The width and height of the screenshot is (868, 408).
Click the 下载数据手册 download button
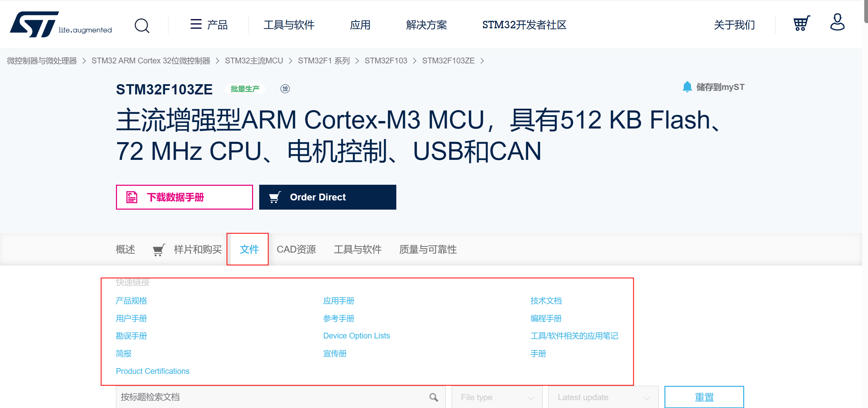pyautogui.click(x=184, y=197)
